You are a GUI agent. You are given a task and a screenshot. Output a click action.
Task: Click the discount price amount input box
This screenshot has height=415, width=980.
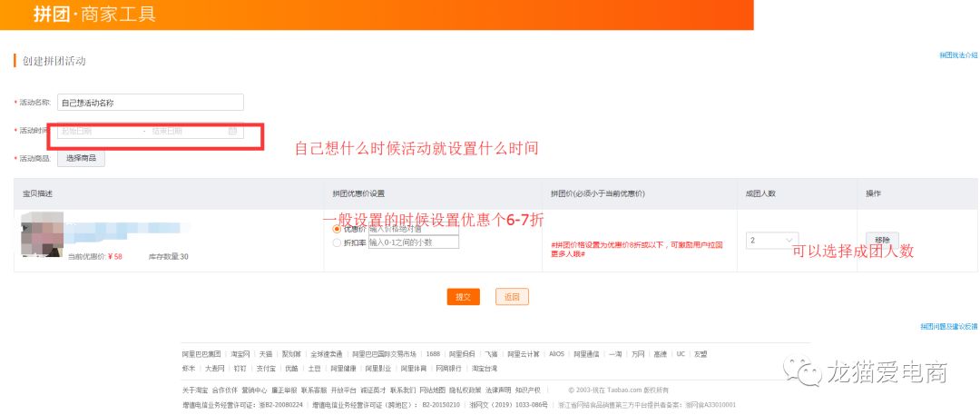tap(413, 229)
